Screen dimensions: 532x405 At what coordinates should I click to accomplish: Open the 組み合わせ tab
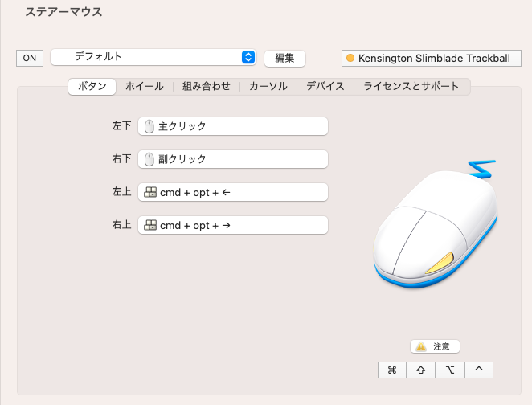[x=207, y=86]
